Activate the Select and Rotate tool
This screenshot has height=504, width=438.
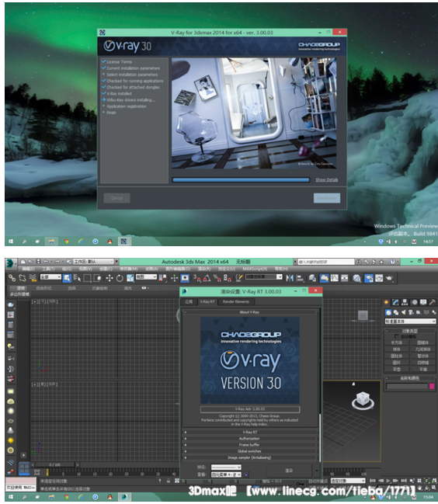point(120,278)
